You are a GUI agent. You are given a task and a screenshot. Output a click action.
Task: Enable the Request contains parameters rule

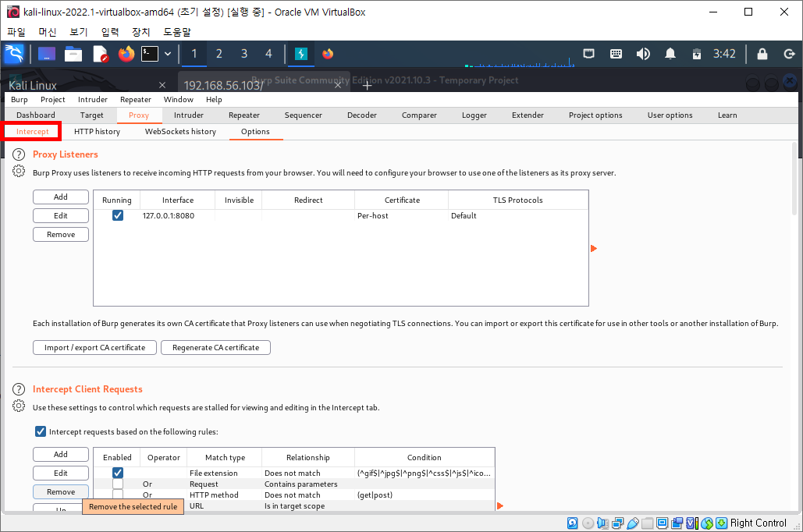(118, 484)
